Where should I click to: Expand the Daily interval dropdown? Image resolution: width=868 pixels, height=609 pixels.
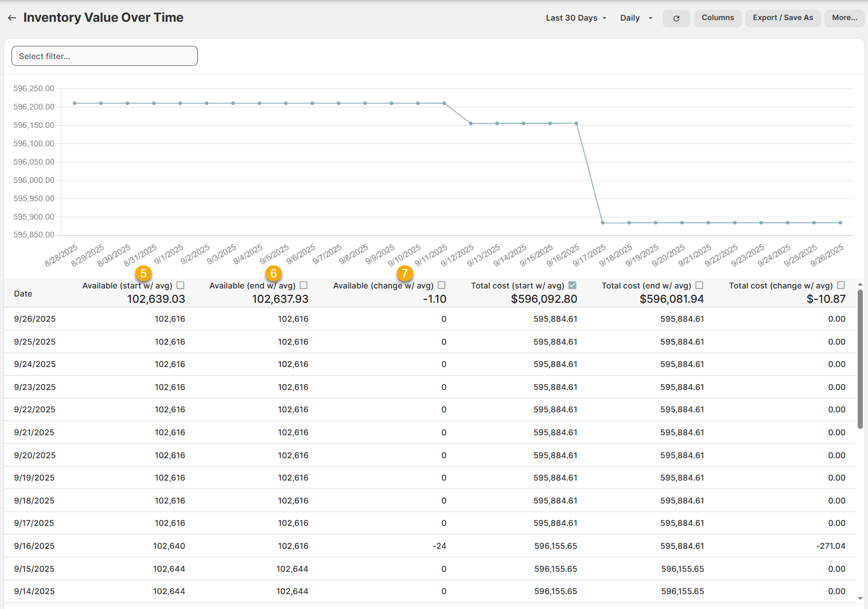[636, 18]
